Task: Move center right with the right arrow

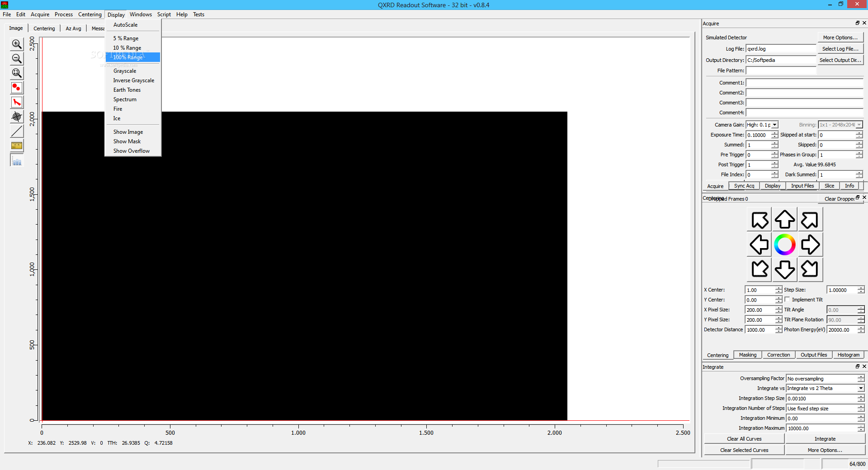Action: click(x=810, y=244)
